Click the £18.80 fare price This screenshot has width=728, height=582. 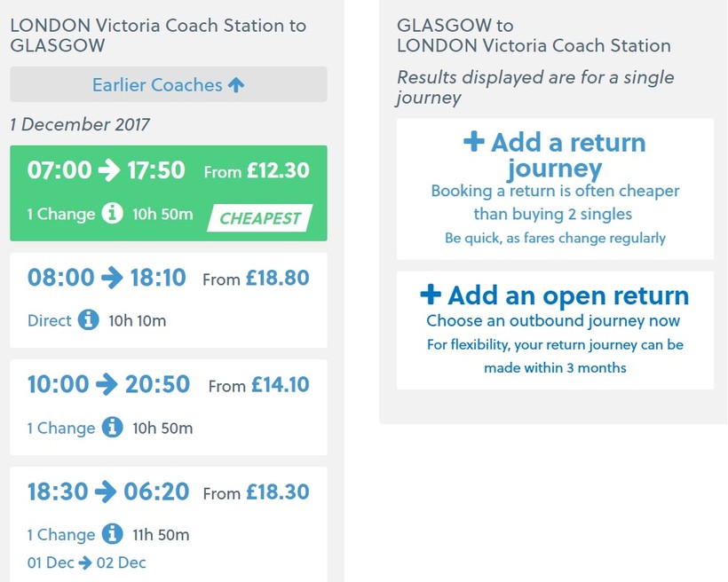coord(278,279)
